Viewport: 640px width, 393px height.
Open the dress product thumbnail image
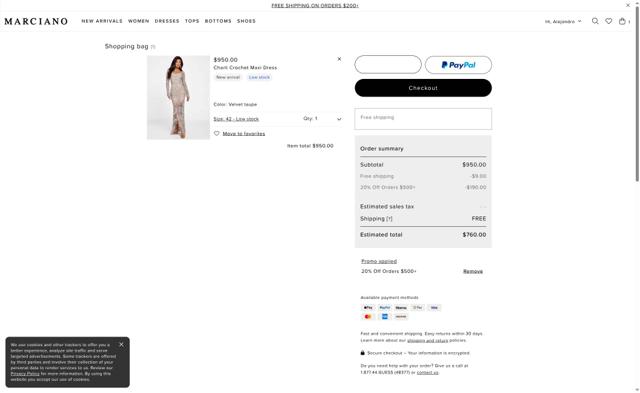(178, 98)
